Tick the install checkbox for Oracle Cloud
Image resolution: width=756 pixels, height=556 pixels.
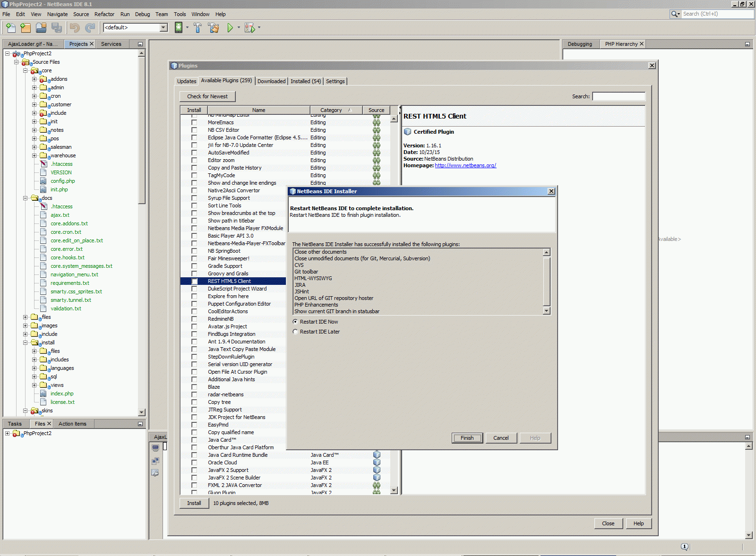pos(194,462)
